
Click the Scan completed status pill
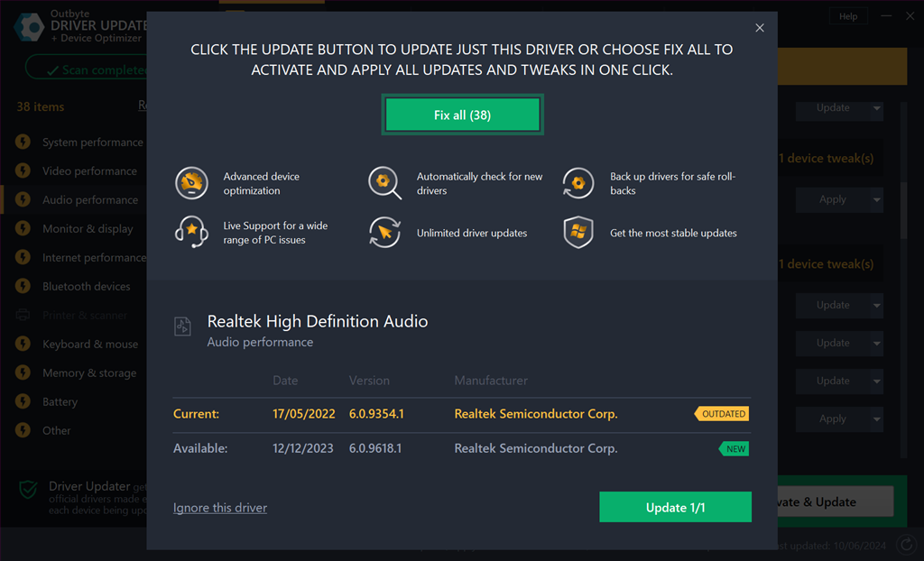(x=88, y=69)
